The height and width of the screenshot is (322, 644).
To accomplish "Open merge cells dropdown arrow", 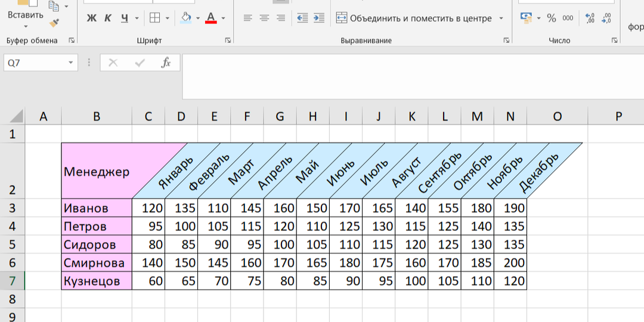I will click(501, 18).
